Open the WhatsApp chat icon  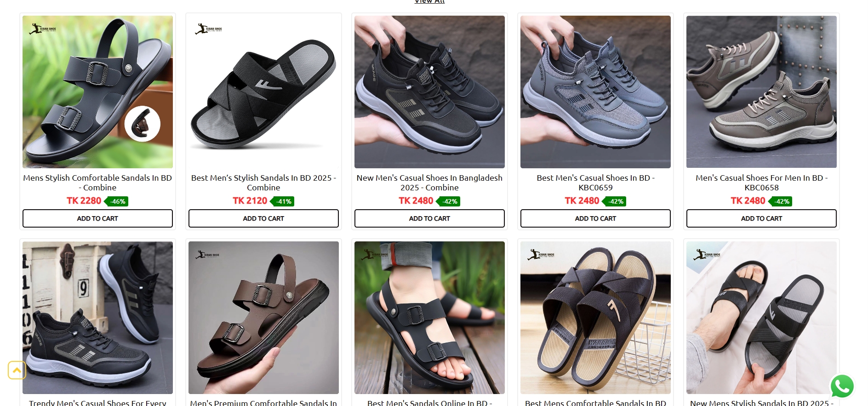tap(842, 386)
